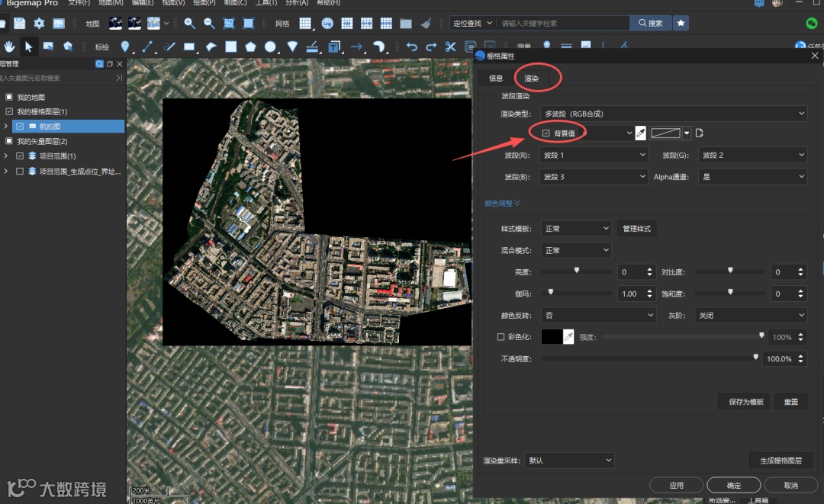Image resolution: width=824 pixels, height=504 pixels.
Task: Open the 混合模式 dropdown
Action: click(x=576, y=250)
